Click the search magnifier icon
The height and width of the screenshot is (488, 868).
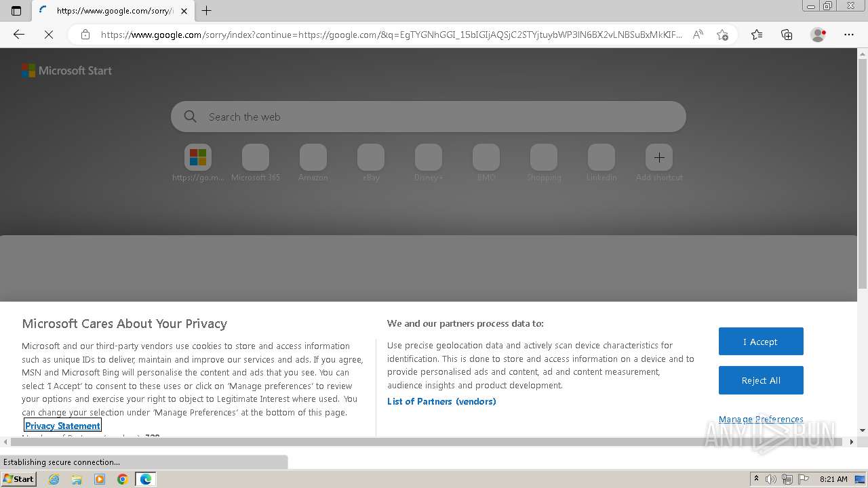click(x=191, y=117)
